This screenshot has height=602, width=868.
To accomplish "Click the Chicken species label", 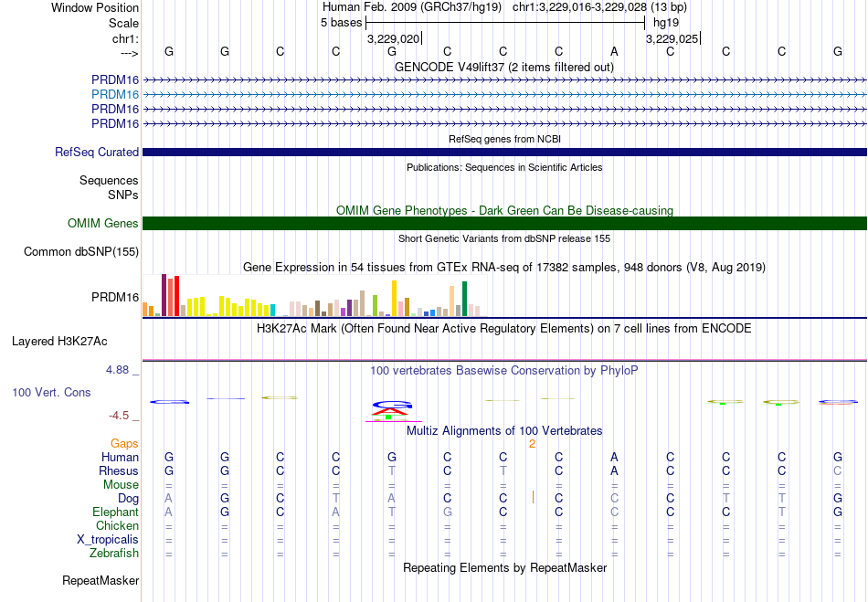I will (117, 526).
